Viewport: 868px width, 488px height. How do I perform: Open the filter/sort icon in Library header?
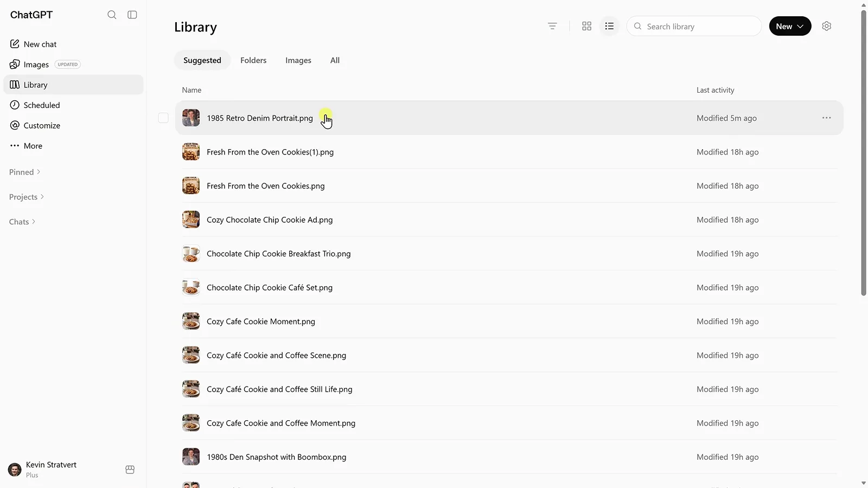pyautogui.click(x=552, y=26)
